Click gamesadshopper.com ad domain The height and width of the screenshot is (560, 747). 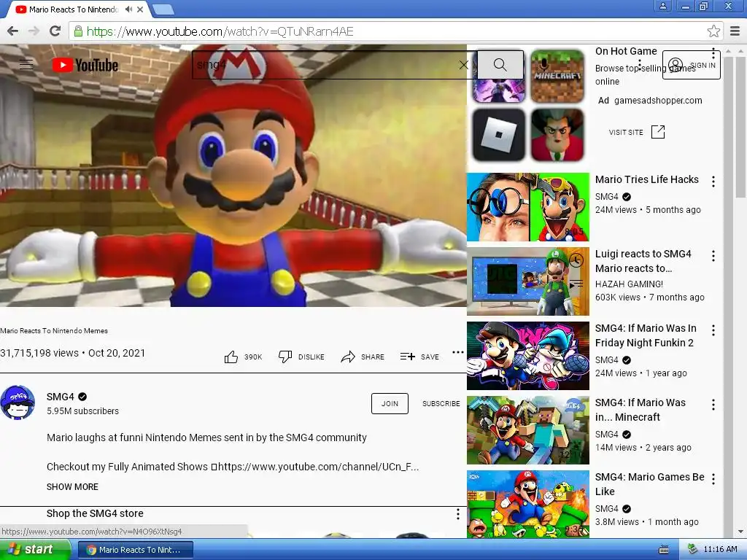658,101
